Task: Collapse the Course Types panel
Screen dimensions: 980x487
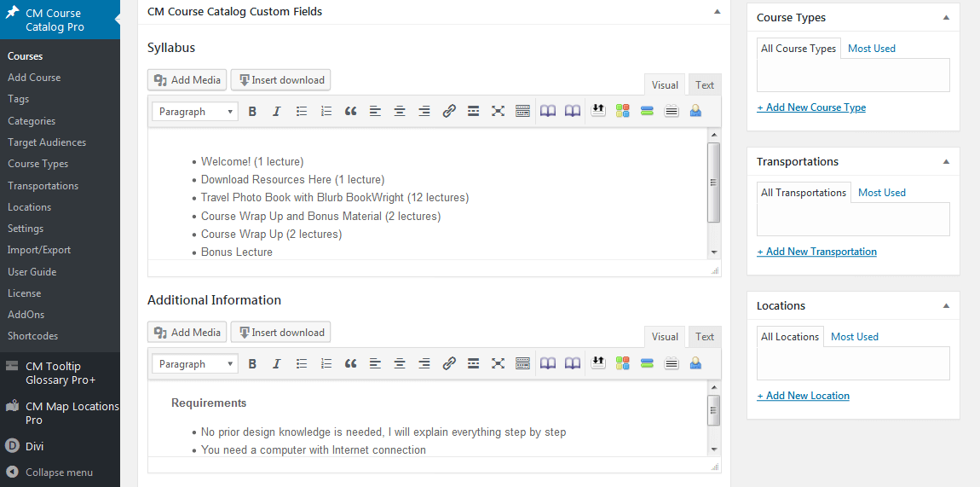Action: pos(946,18)
